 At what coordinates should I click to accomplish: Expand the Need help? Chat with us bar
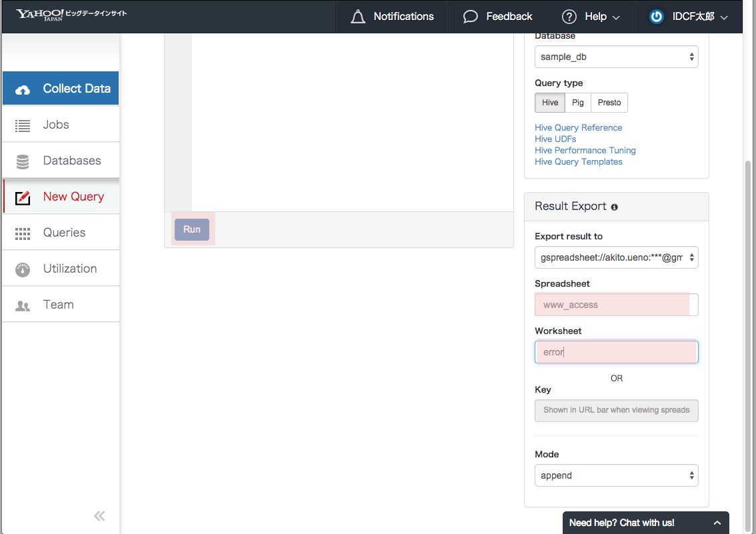[645, 523]
